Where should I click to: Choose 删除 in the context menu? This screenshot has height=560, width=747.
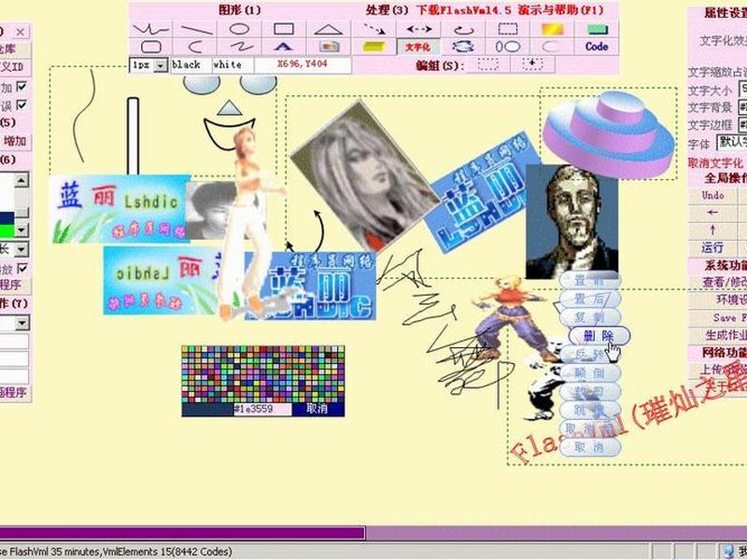pos(599,336)
